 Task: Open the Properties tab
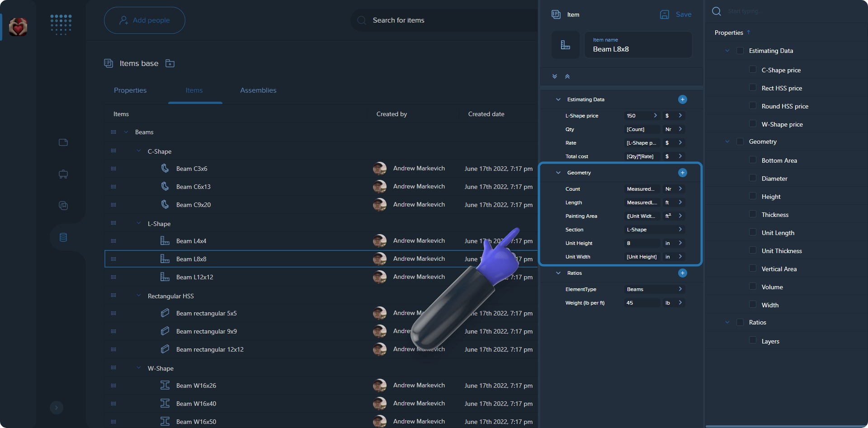[130, 90]
